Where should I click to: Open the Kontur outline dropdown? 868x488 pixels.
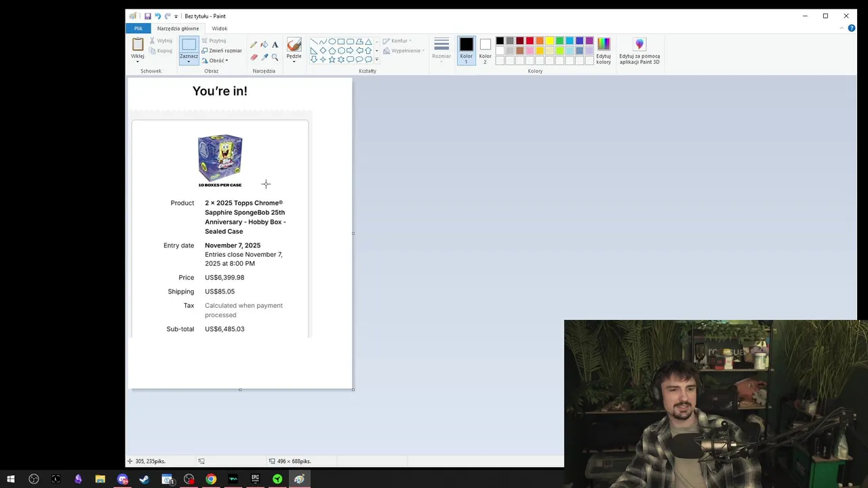pos(397,41)
